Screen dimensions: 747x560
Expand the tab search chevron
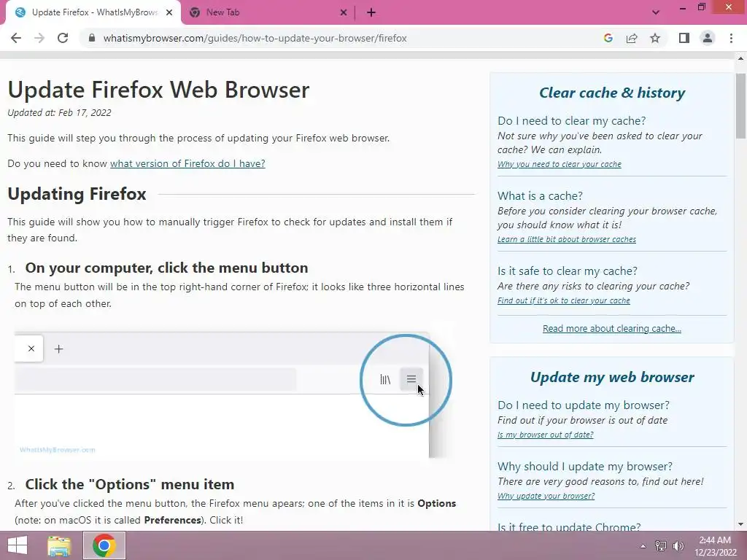tap(656, 12)
